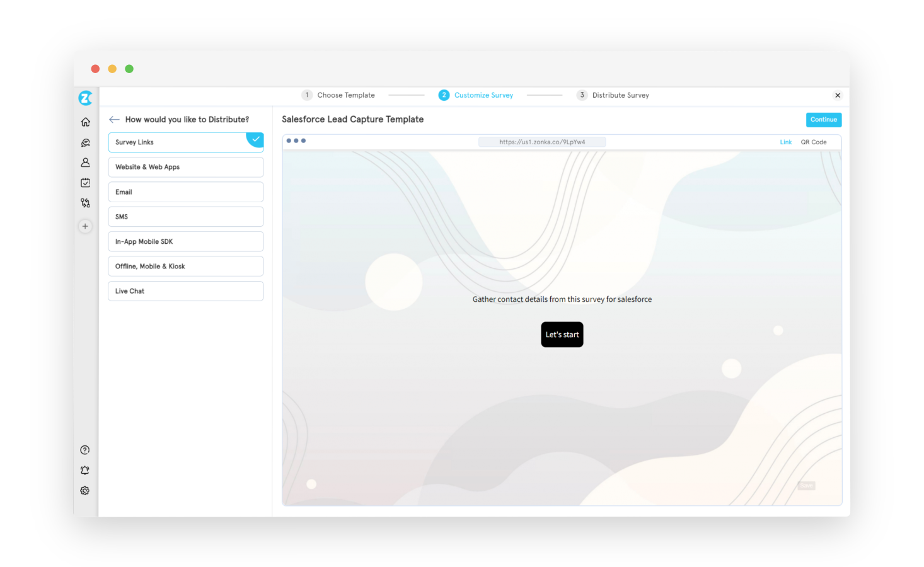Click the yellow macOS minimize dot

pos(112,69)
